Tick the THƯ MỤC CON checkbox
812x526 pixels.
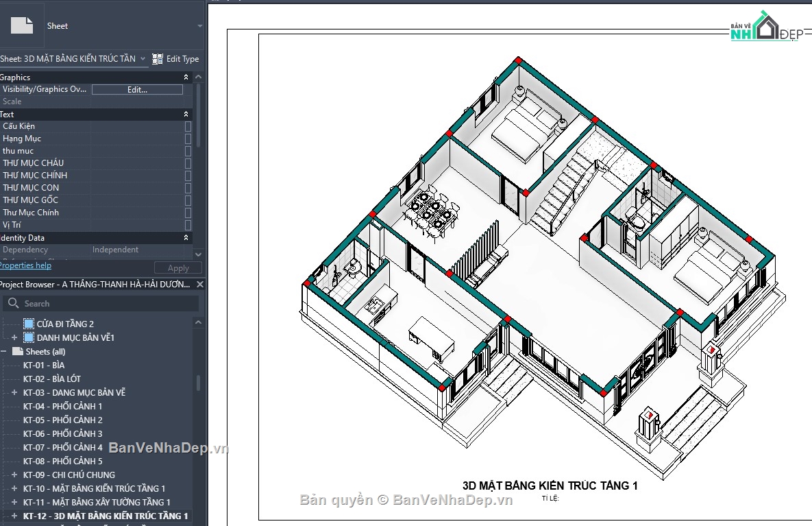coord(188,188)
